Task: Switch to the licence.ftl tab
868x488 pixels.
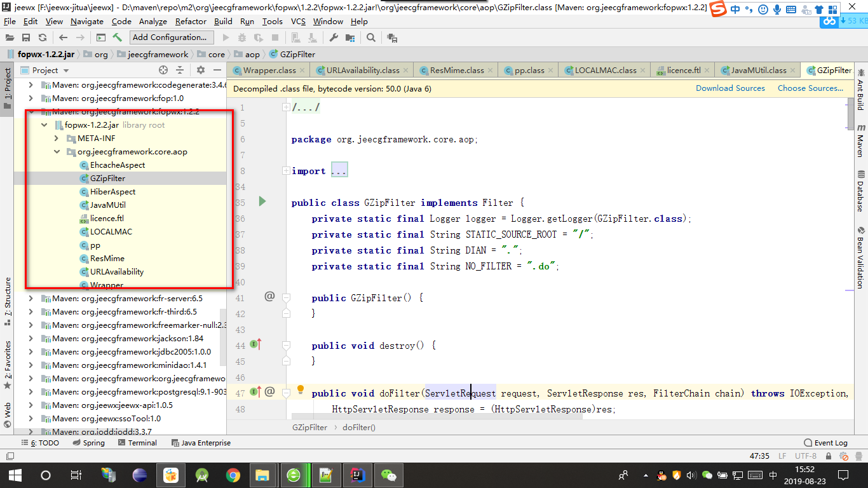Action: [684, 71]
